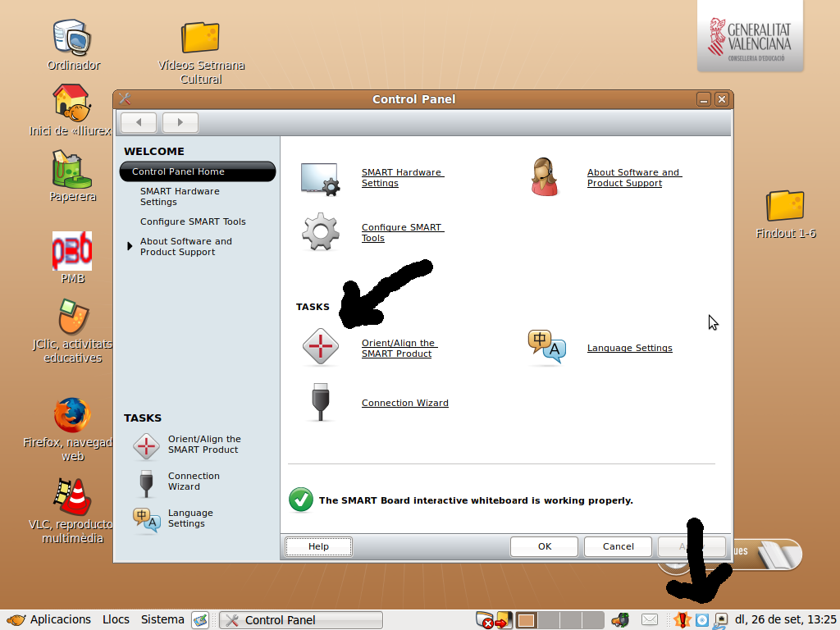Click the Language Settings link
The height and width of the screenshot is (630, 840).
(629, 348)
